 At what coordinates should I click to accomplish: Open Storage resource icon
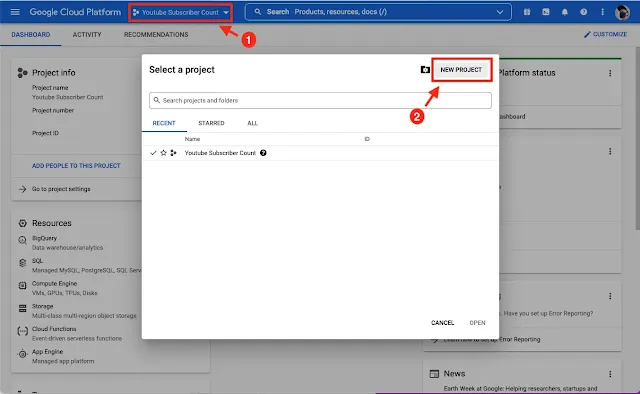tap(22, 308)
